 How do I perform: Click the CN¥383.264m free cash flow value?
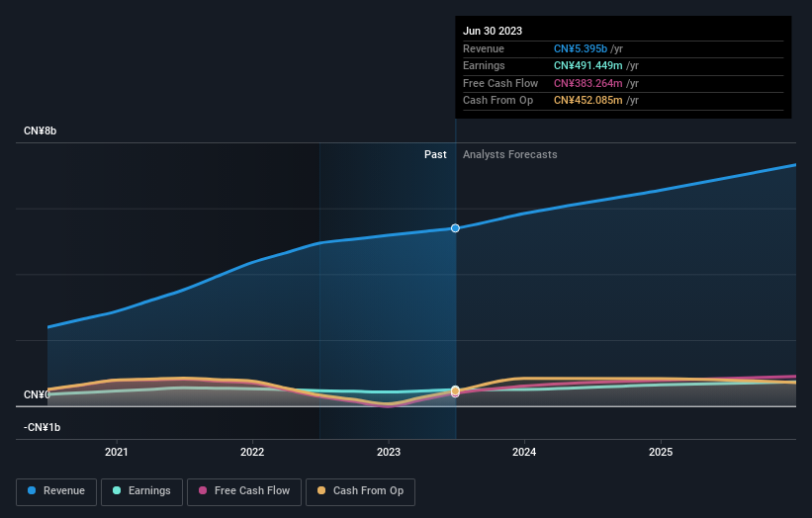point(588,83)
